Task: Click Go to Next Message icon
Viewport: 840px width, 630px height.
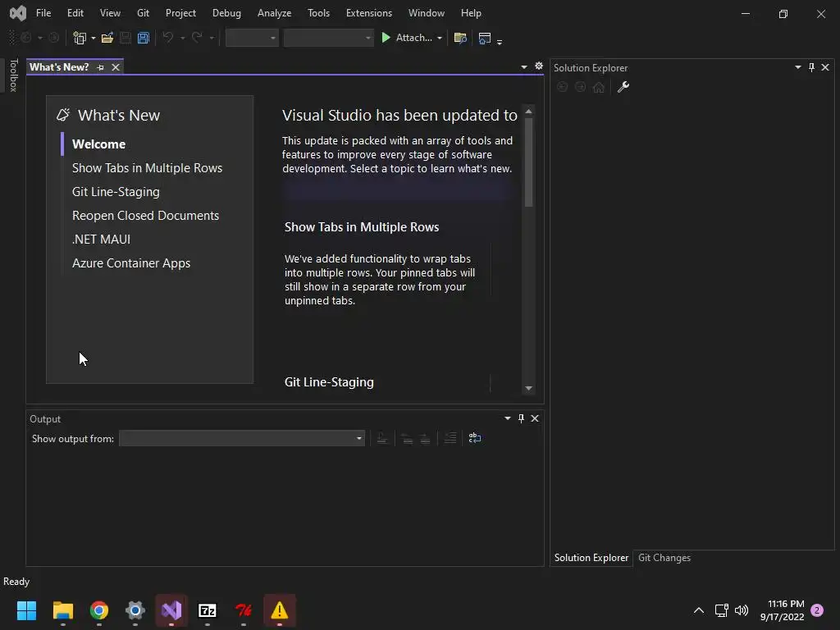Action: [x=425, y=438]
